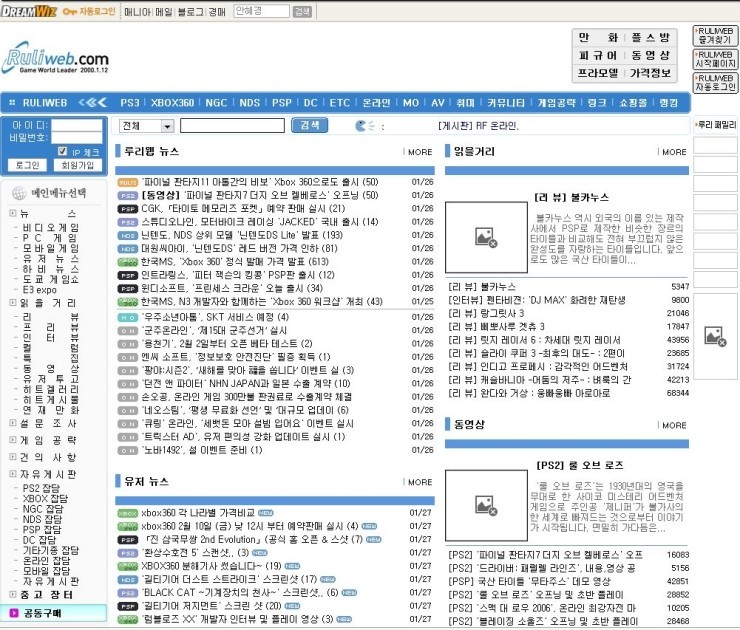Open the PS3 tab in navigation bar
The width and height of the screenshot is (740, 630).
(129, 103)
